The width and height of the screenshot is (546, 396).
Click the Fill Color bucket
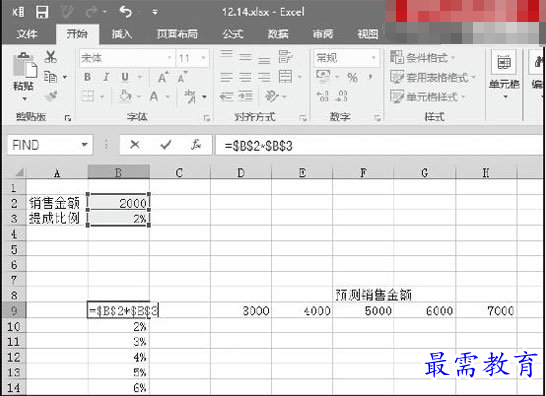pos(125,96)
